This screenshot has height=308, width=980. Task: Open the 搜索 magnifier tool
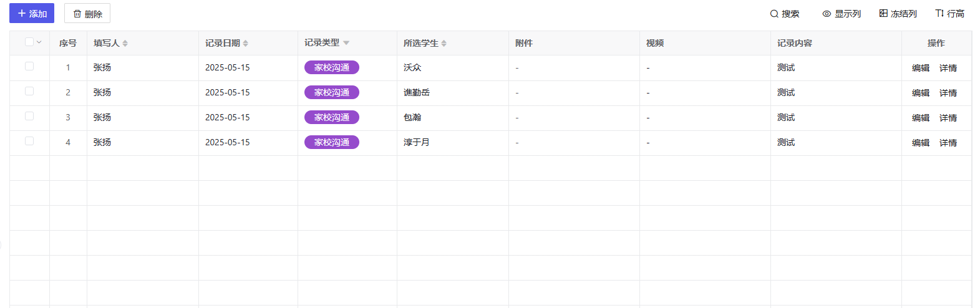point(784,14)
